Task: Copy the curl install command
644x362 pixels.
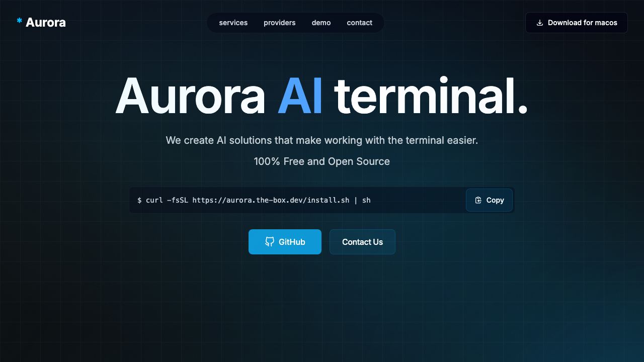Action: tap(489, 200)
